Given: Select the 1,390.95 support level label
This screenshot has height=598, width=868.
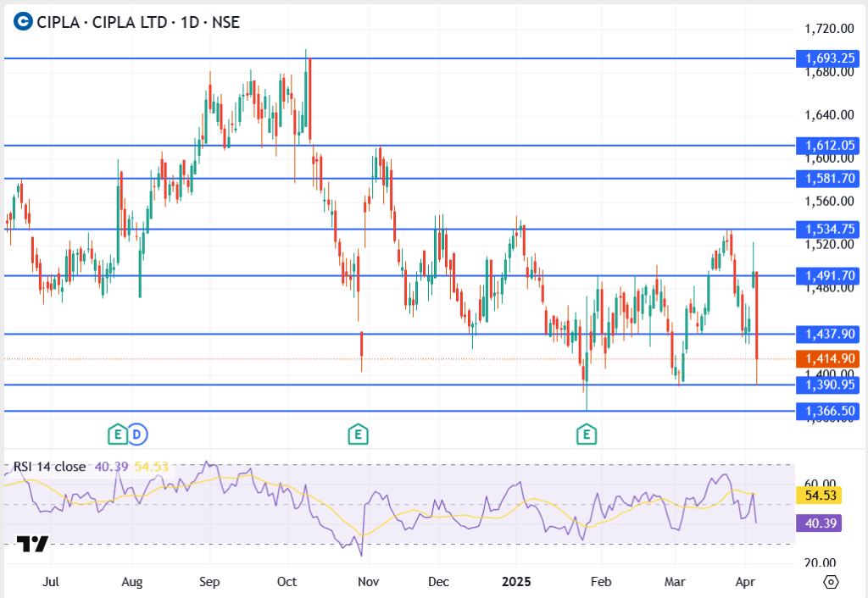Looking at the screenshot, I should pyautogui.click(x=828, y=385).
